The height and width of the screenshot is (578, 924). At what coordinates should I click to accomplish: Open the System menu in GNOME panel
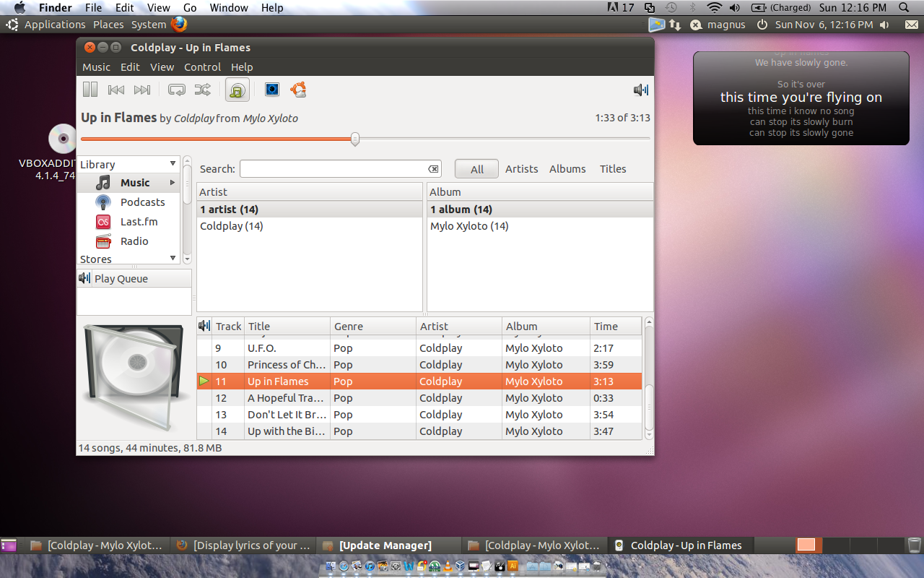(x=149, y=25)
